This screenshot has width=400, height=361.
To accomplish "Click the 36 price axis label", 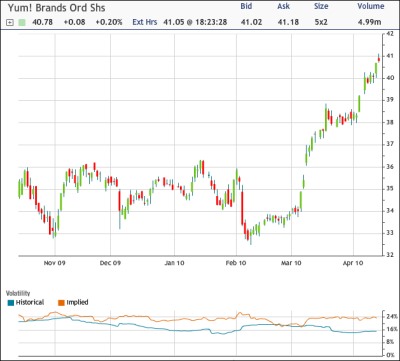I will [390, 167].
